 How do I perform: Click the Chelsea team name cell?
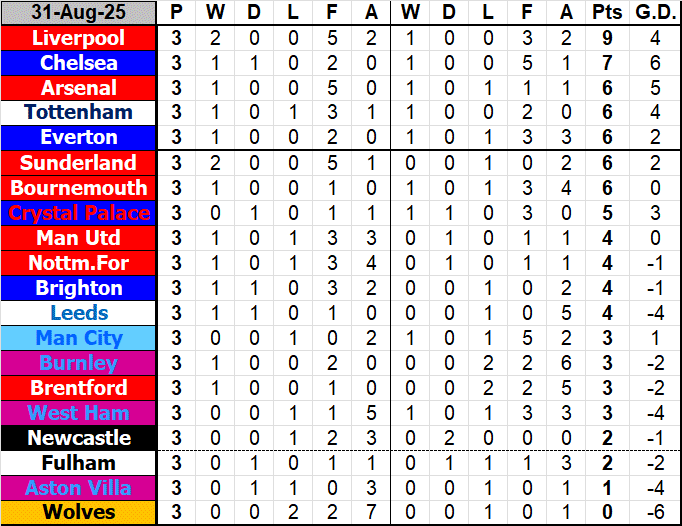(x=78, y=63)
